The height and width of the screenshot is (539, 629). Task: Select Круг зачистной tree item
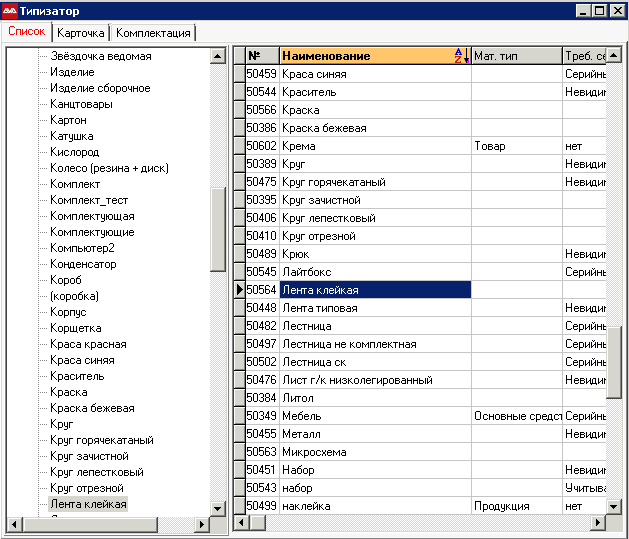pos(89,456)
